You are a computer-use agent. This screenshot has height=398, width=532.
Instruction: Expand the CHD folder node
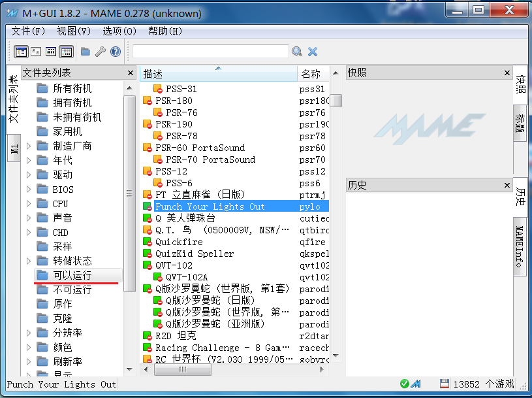(x=29, y=233)
